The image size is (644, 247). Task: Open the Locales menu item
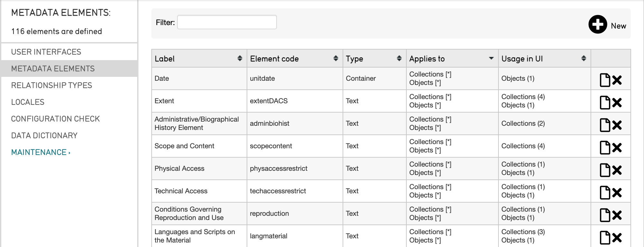[x=28, y=102]
